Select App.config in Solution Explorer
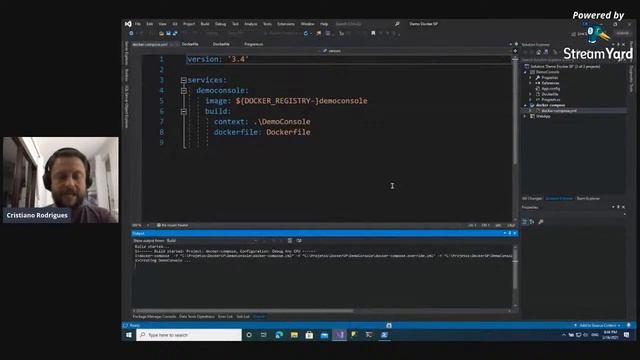The image size is (640, 360). click(x=551, y=89)
